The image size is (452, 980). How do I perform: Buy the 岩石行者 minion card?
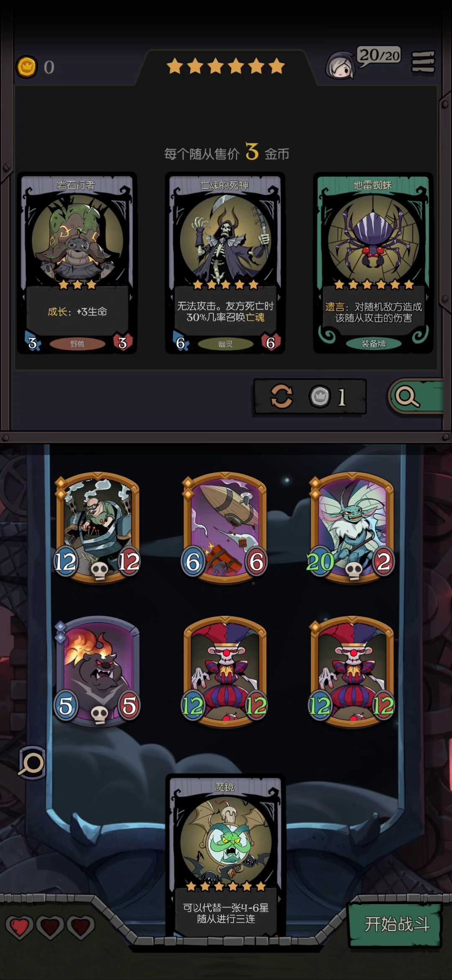click(77, 263)
